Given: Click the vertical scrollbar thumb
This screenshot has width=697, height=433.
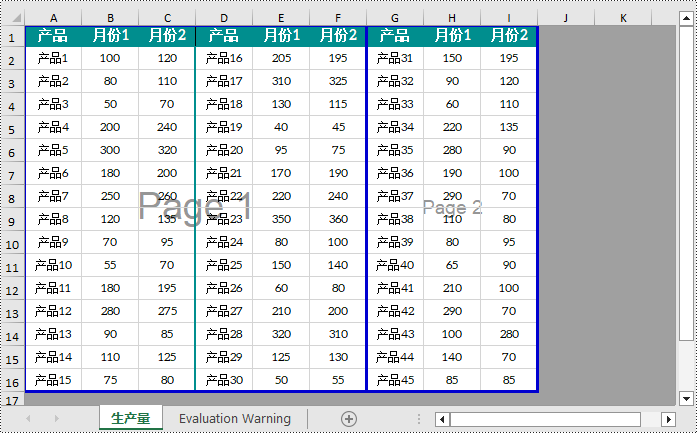Looking at the screenshot, I should point(686,183).
